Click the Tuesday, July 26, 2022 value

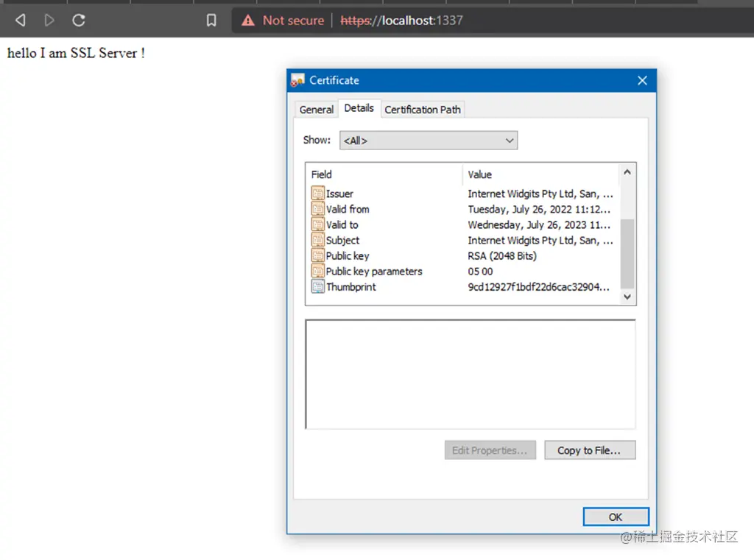[539, 209]
